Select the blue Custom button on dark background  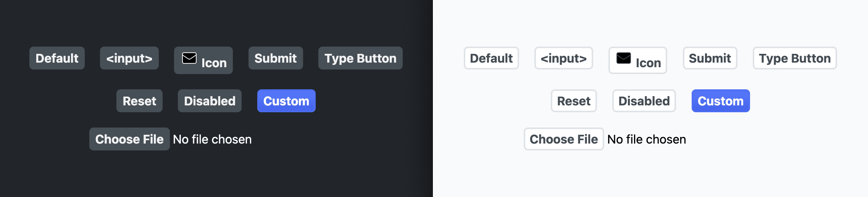tap(286, 101)
